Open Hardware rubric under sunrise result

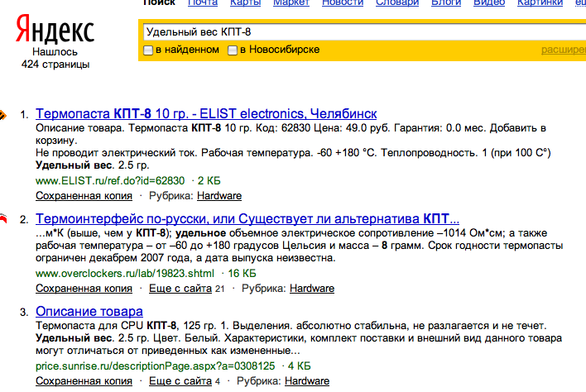click(x=307, y=380)
